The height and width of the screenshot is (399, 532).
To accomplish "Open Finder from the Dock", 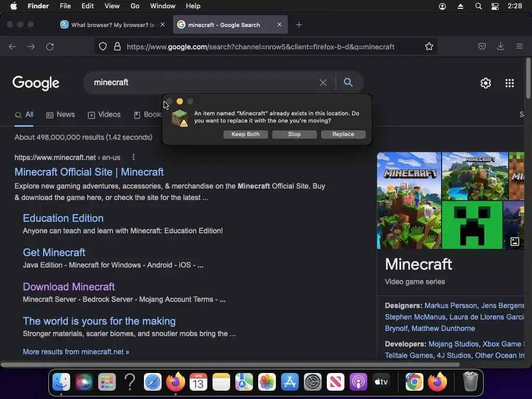I will (61, 382).
